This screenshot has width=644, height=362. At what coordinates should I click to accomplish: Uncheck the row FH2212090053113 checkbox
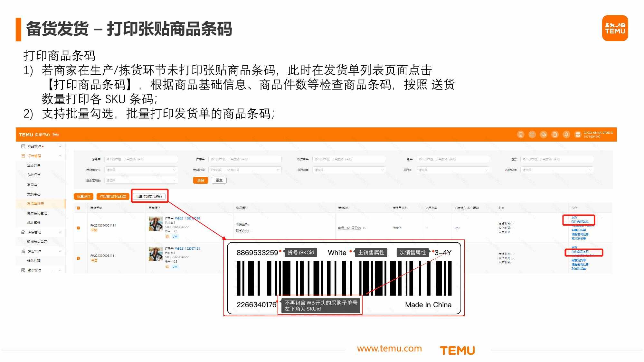click(x=79, y=228)
